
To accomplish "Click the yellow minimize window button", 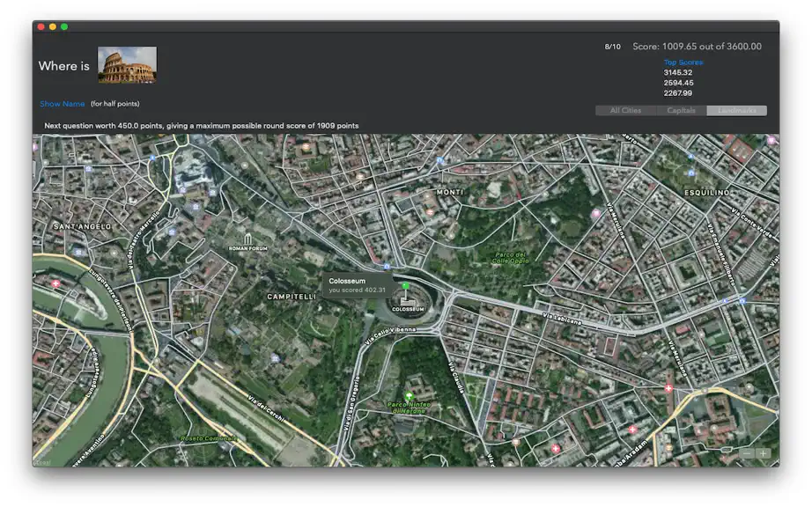I will pos(53,26).
